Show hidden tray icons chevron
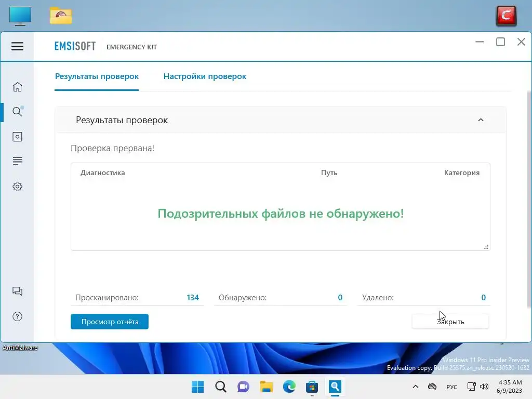This screenshot has height=399, width=532. [x=415, y=387]
